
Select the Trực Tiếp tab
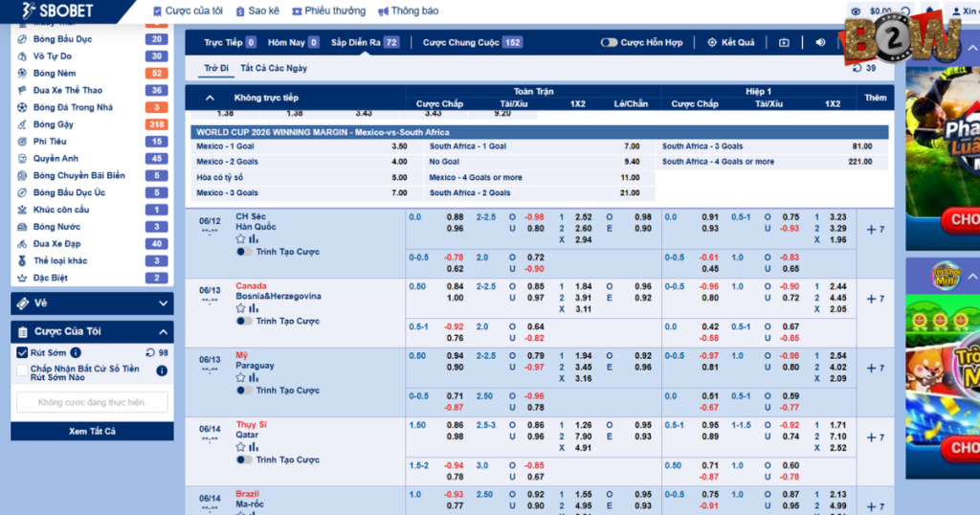coord(229,42)
